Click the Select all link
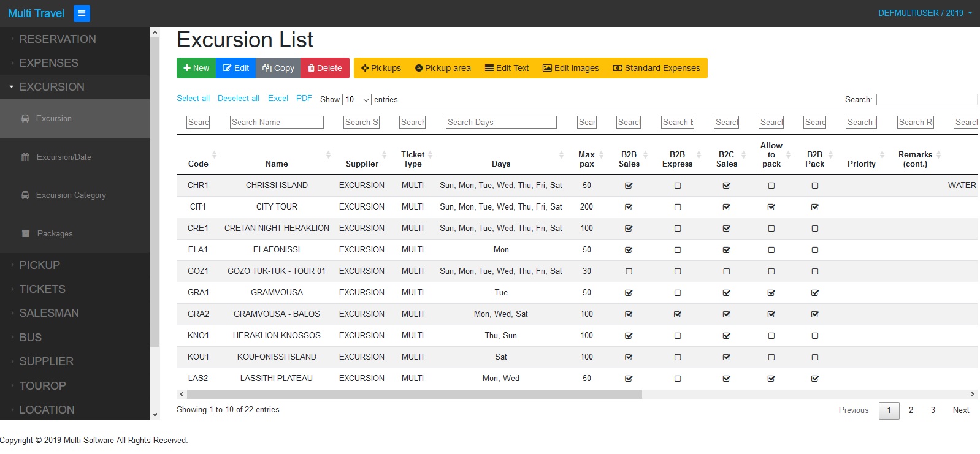Screen dimensions: 980x454 193,99
